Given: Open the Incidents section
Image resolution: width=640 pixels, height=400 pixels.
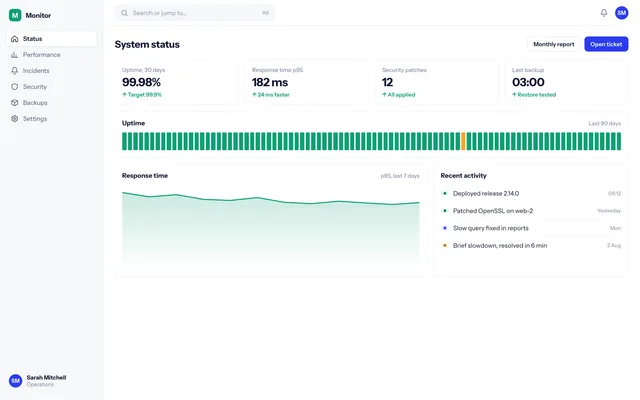Looking at the screenshot, I should pos(51,71).
